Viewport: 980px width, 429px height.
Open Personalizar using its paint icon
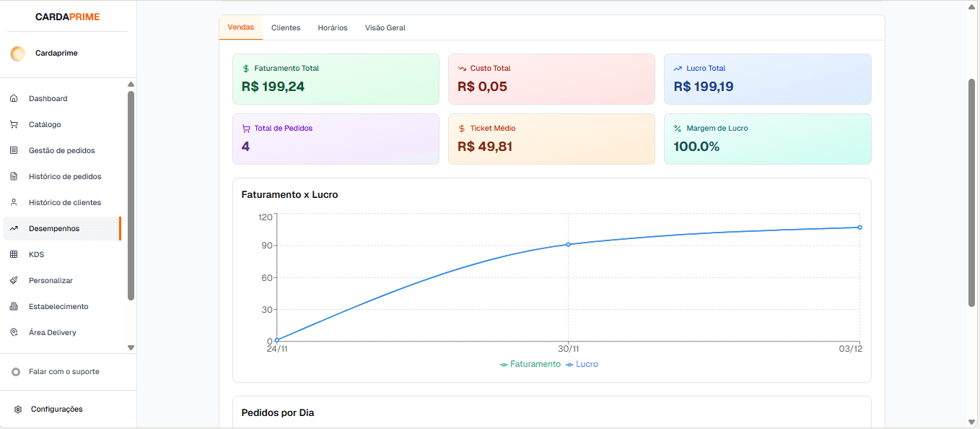point(14,280)
